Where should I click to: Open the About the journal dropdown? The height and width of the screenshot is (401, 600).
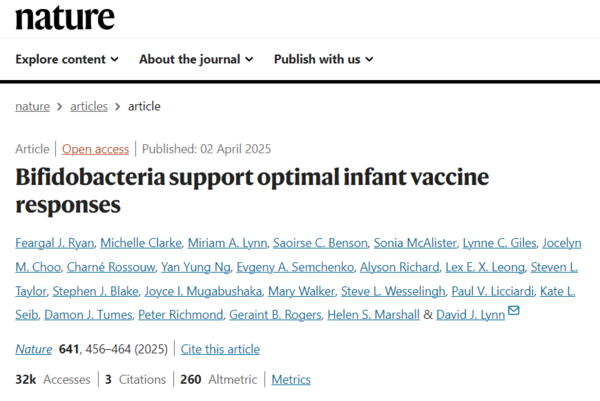pyautogui.click(x=196, y=59)
